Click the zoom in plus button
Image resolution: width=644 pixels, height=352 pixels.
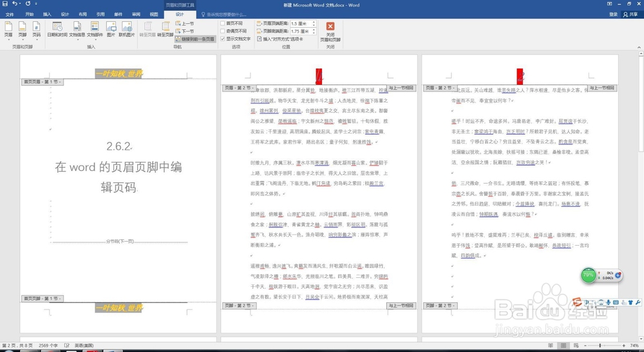624,346
